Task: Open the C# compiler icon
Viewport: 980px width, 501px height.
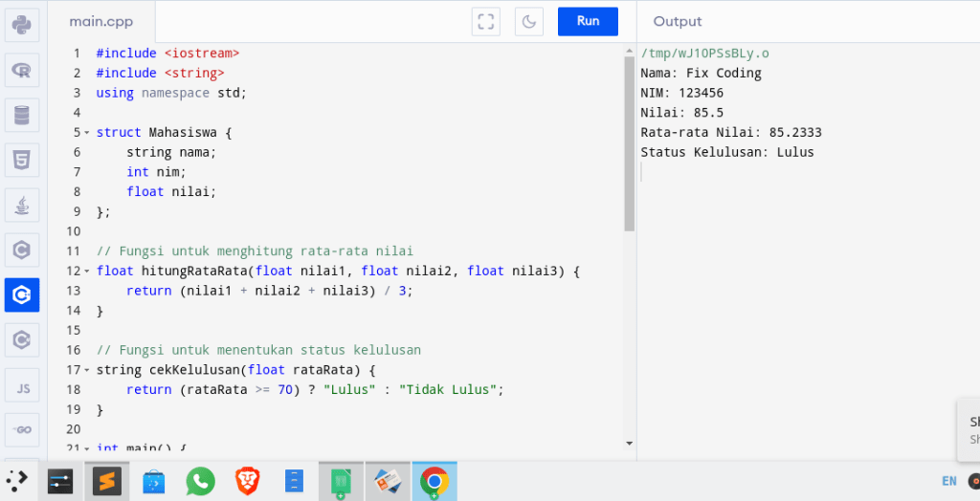Action: 22,340
